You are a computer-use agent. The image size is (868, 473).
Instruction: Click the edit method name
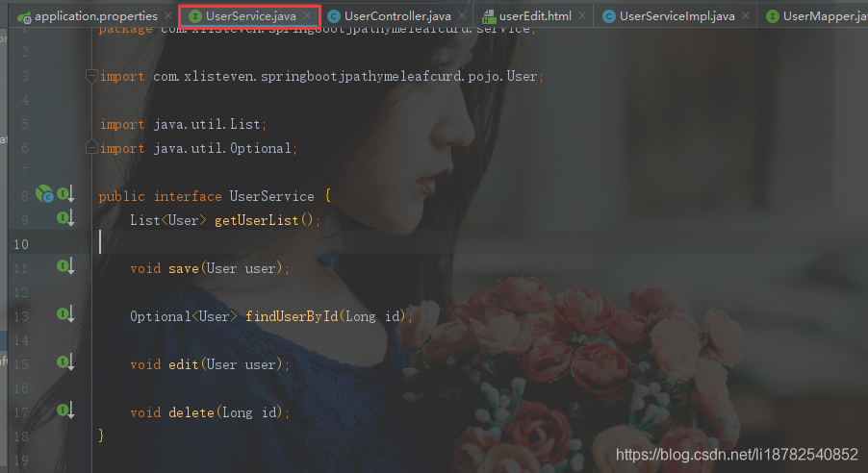point(183,364)
